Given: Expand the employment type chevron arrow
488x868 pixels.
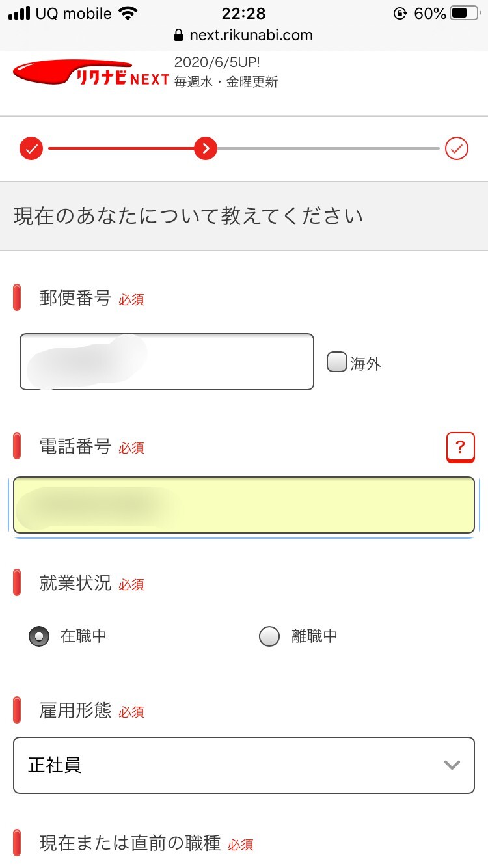Looking at the screenshot, I should (x=452, y=765).
